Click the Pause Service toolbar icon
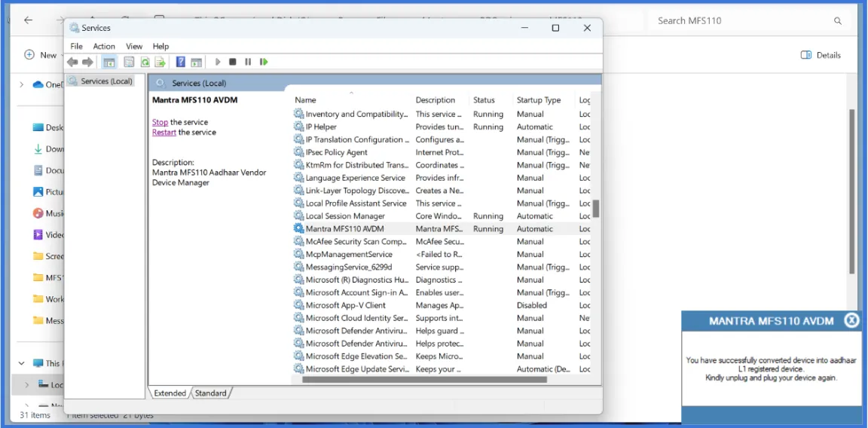The image size is (868, 428). point(248,62)
